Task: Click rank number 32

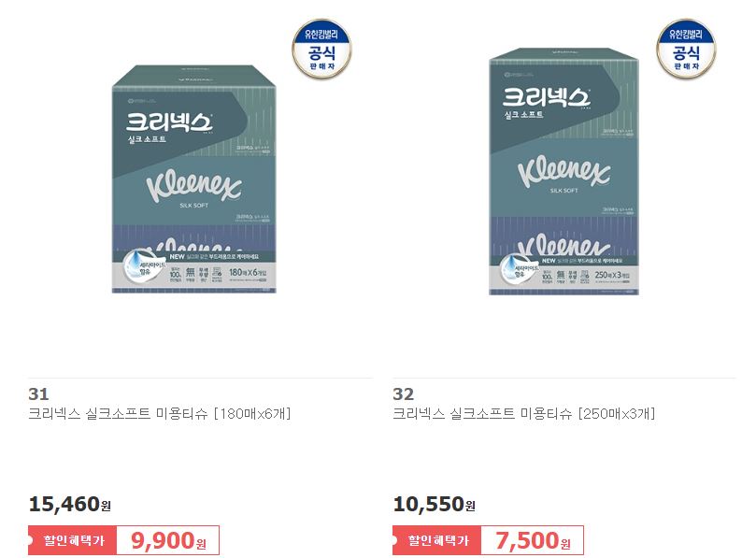Action: pyautogui.click(x=404, y=394)
